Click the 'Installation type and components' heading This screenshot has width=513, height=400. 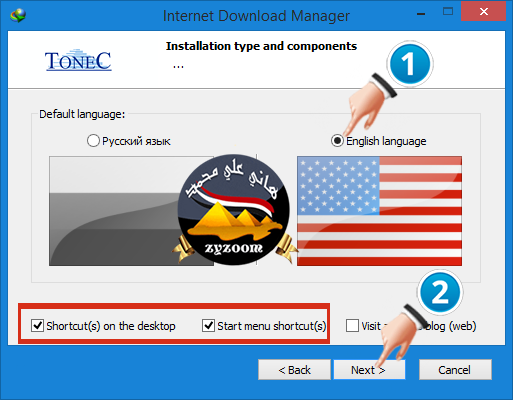click(x=261, y=46)
